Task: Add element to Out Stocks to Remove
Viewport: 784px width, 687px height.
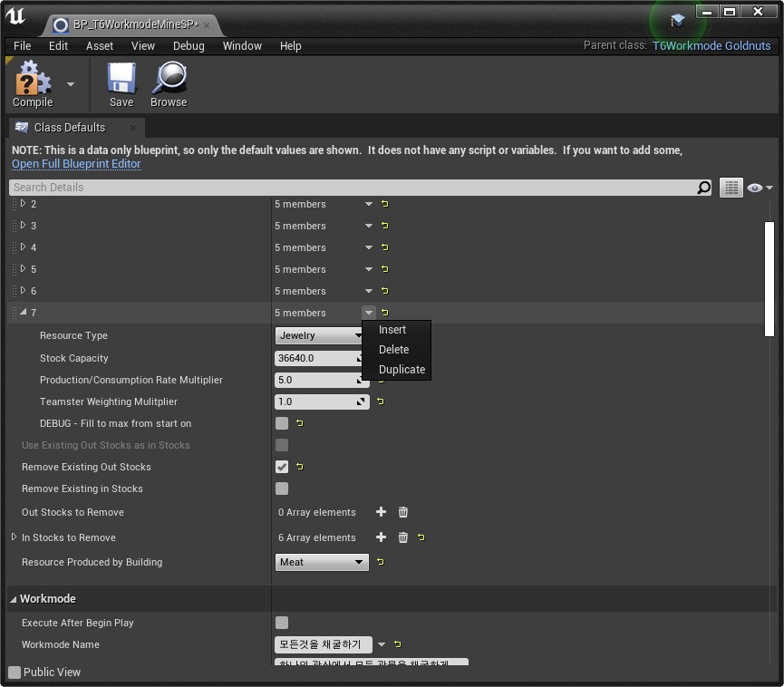Action: pos(381,512)
